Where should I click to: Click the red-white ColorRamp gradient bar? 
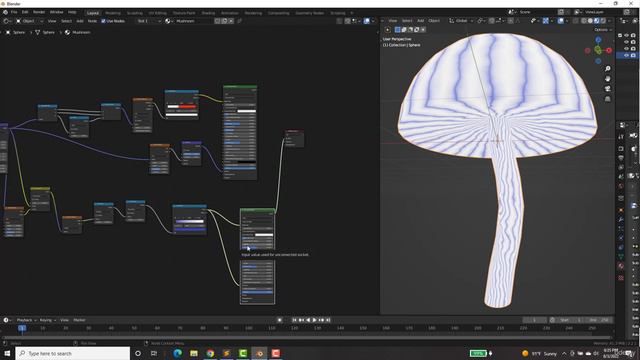182,107
